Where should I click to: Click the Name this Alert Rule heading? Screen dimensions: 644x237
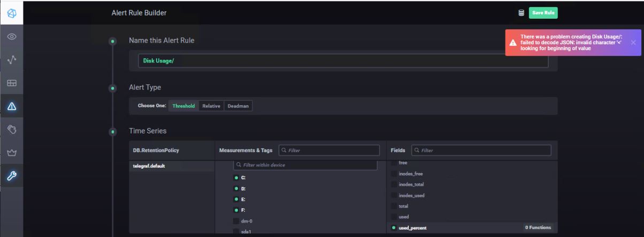(x=161, y=41)
